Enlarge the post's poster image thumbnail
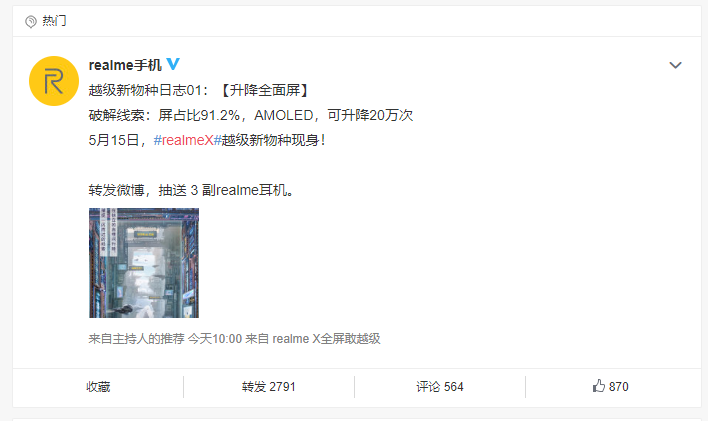This screenshot has height=421, width=708. click(144, 263)
